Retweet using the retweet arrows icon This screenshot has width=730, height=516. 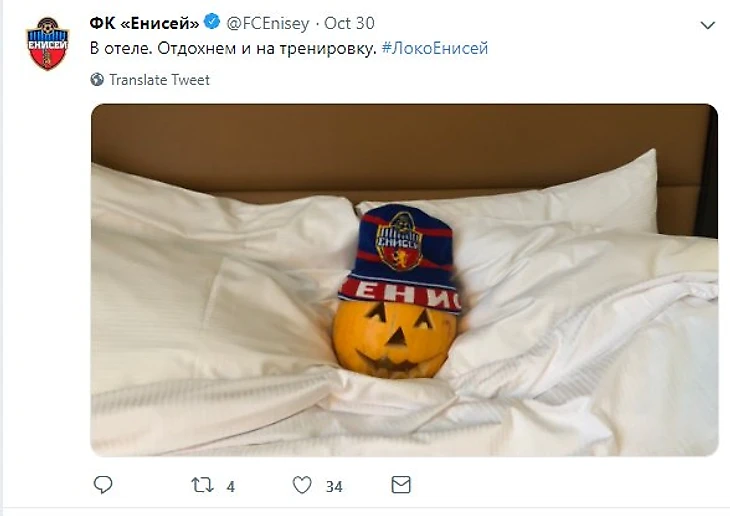[x=200, y=485]
